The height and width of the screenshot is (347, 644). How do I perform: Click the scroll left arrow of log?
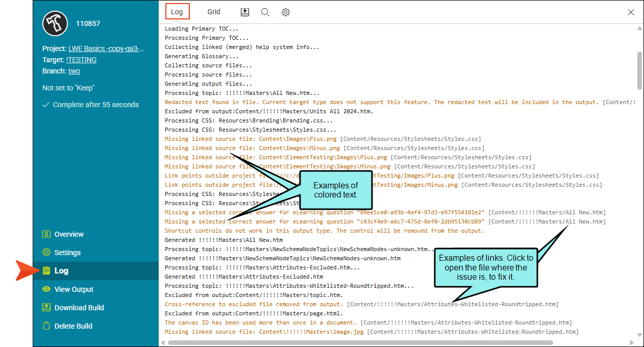(164, 342)
